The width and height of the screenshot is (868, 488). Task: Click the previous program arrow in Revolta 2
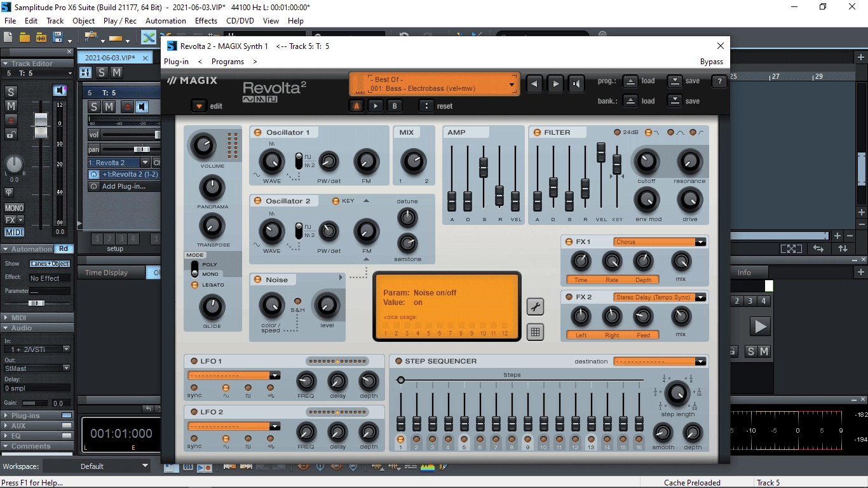(535, 84)
